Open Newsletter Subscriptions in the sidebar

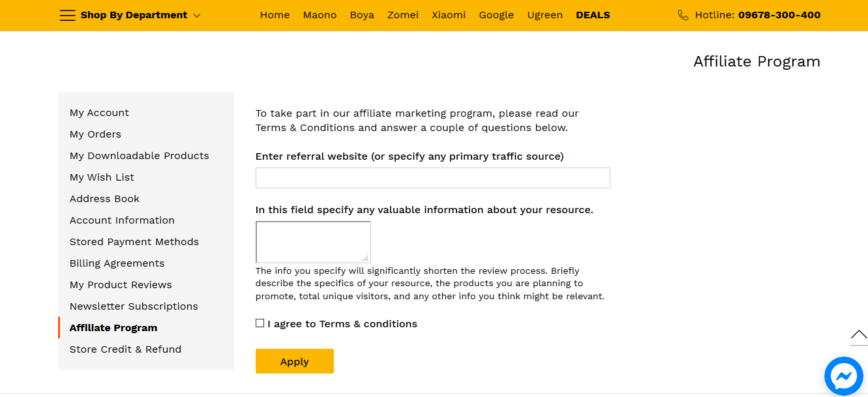click(x=134, y=306)
